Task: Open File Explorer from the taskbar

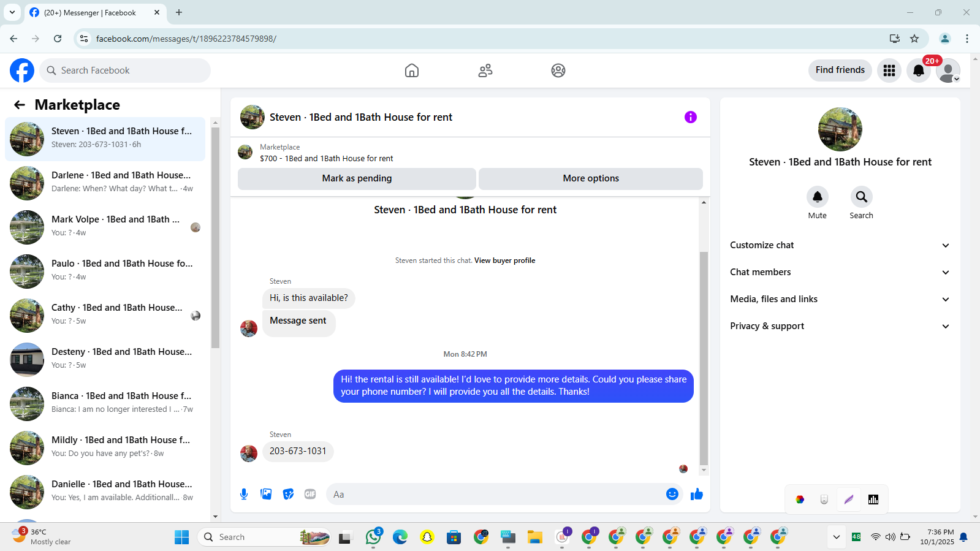Action: coord(535,537)
